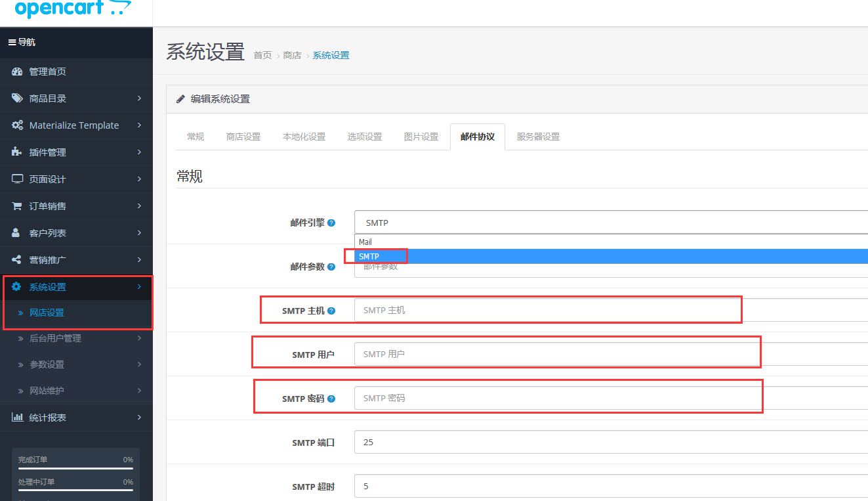The image size is (868, 501).
Task: Open the 邮件引擎 SMTP dropdown
Action: pyautogui.click(x=611, y=223)
